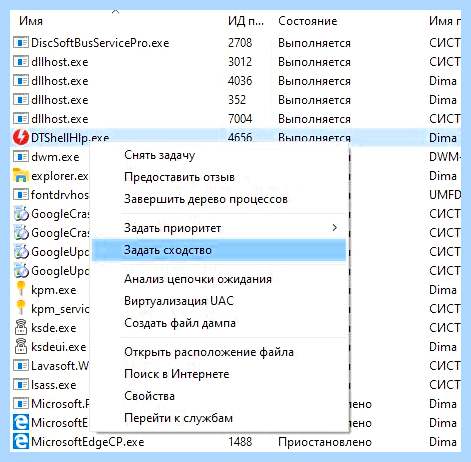Open the 'Задать приоритет' submenu

(x=220, y=228)
